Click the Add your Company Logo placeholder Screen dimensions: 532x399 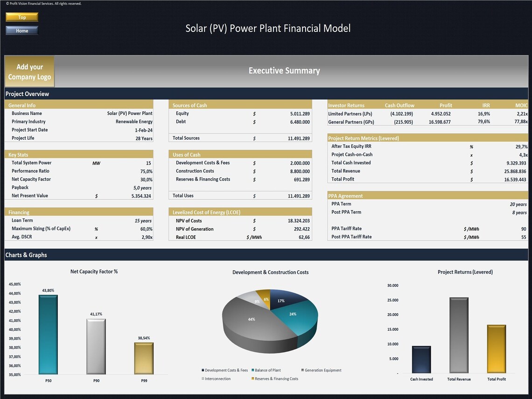click(29, 71)
